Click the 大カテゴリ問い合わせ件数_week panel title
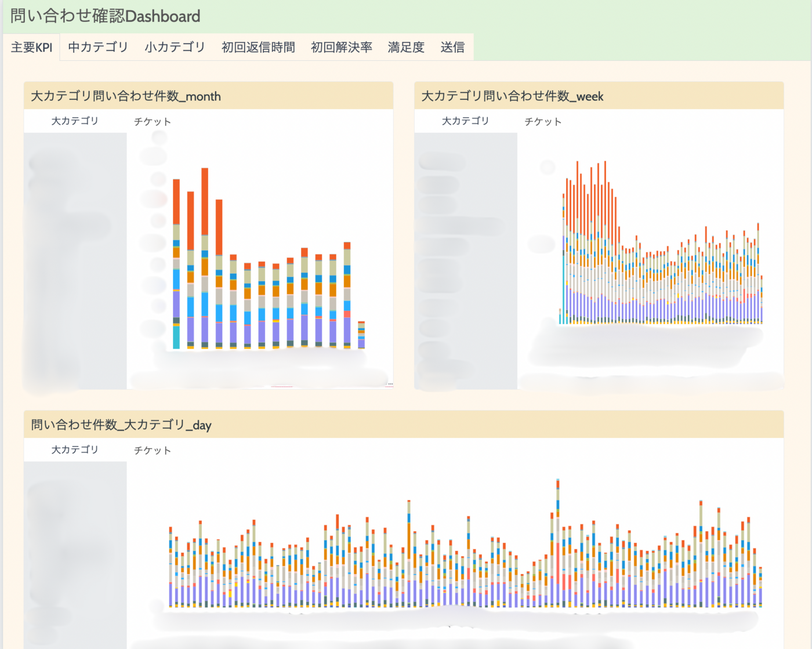Viewport: 812px width, 649px height. pos(512,96)
